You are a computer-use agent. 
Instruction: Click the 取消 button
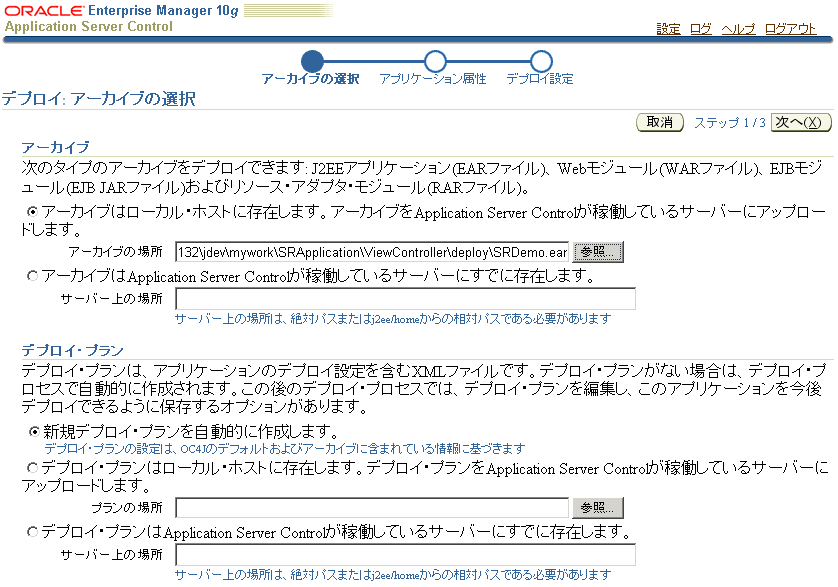click(659, 122)
